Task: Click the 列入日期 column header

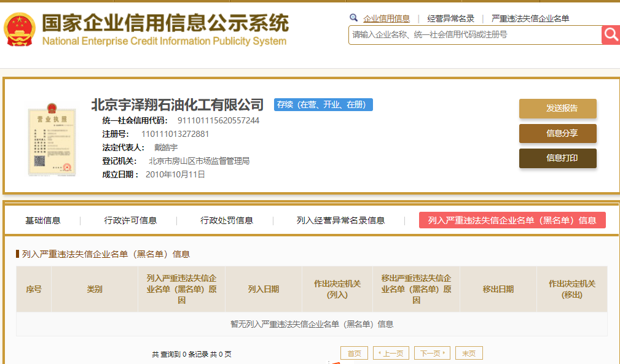Action: 264,289
